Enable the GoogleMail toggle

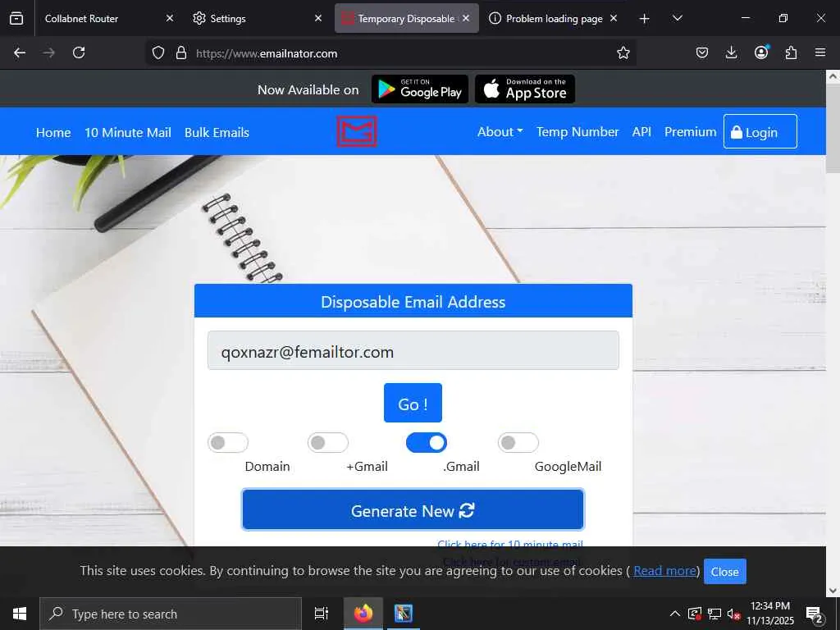tap(518, 442)
